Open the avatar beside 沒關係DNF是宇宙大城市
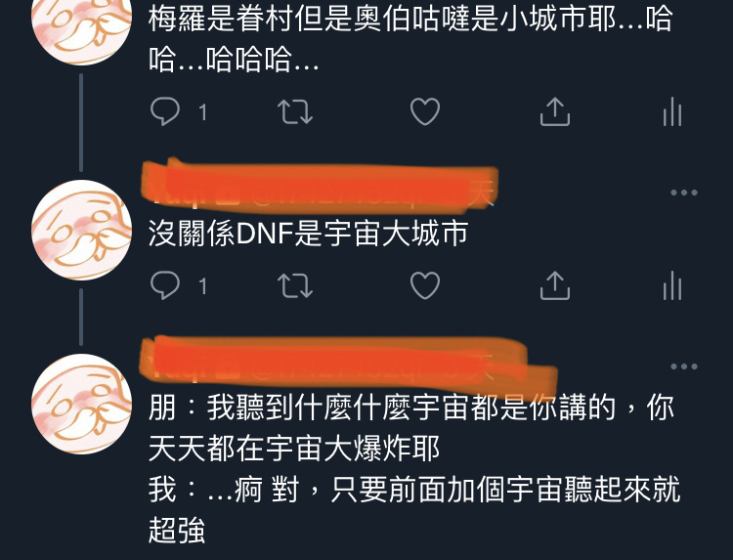Image resolution: width=733 pixels, height=560 pixels. tap(82, 230)
